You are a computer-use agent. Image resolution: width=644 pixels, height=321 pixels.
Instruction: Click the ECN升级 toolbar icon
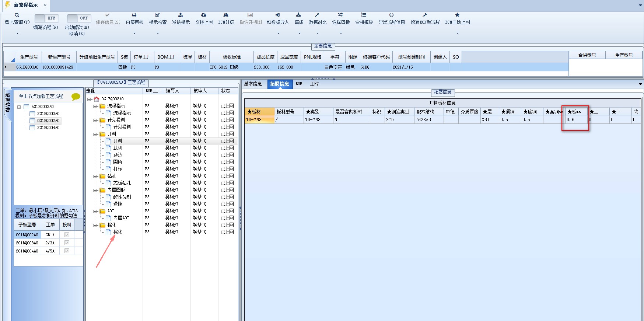(226, 15)
